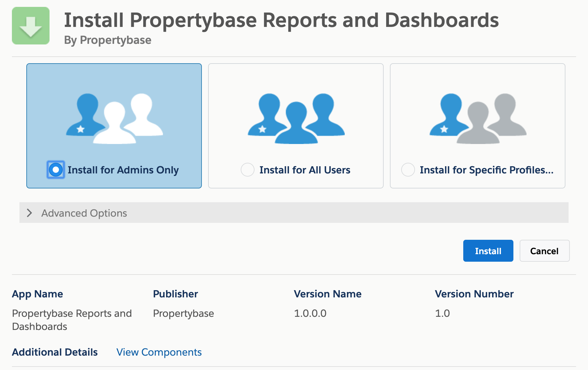
Task: Click the Install for All Users label
Action: click(x=305, y=170)
